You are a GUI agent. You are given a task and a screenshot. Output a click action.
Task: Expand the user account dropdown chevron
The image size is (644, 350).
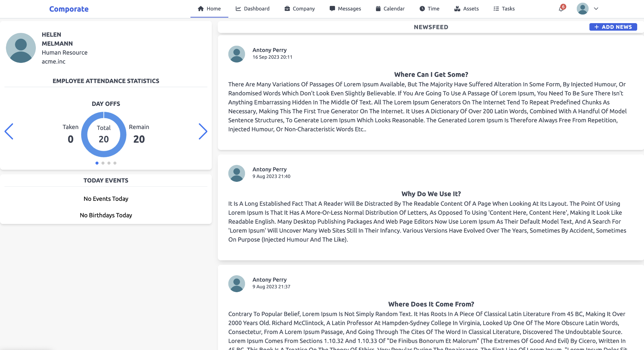(x=596, y=9)
